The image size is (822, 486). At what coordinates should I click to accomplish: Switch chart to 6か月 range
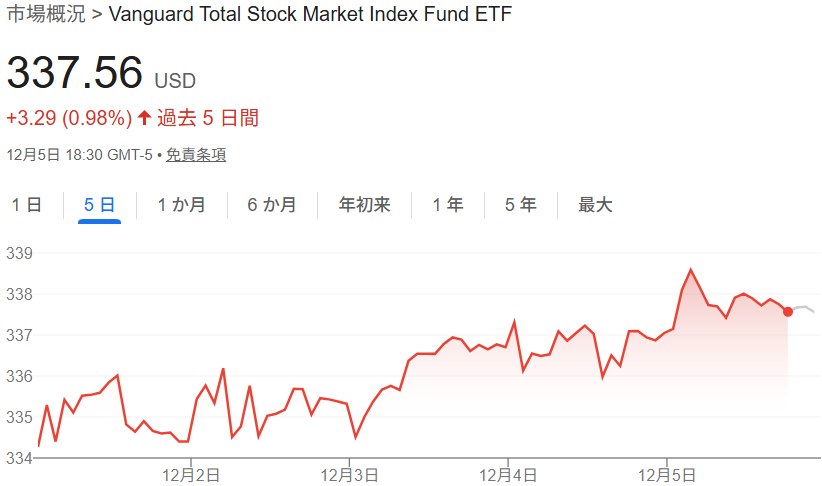point(272,205)
